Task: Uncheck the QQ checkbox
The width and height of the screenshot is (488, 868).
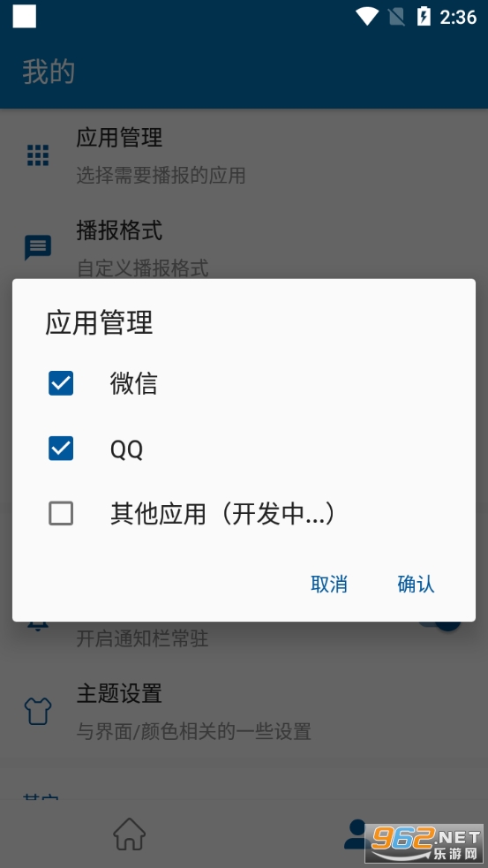Action: (x=61, y=449)
